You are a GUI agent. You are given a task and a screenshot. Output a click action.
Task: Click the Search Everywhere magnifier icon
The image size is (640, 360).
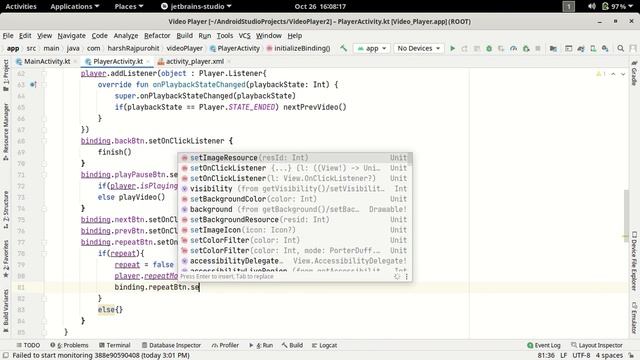[x=620, y=48]
